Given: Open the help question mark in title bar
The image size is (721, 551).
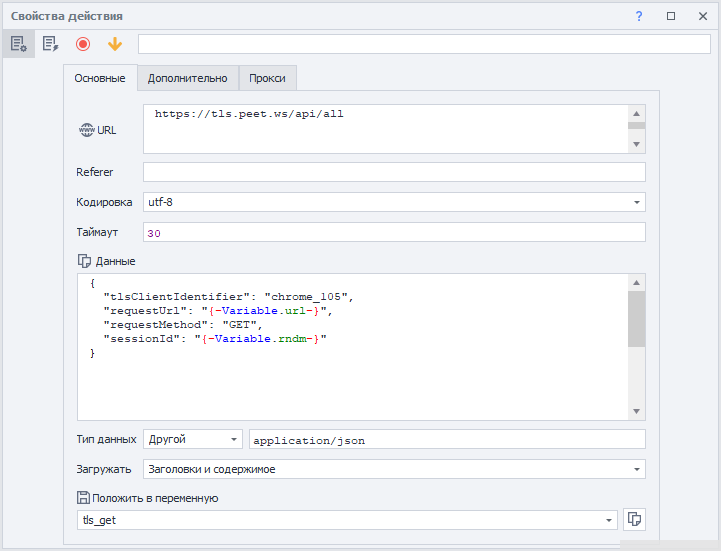Looking at the screenshot, I should click(x=638, y=16).
